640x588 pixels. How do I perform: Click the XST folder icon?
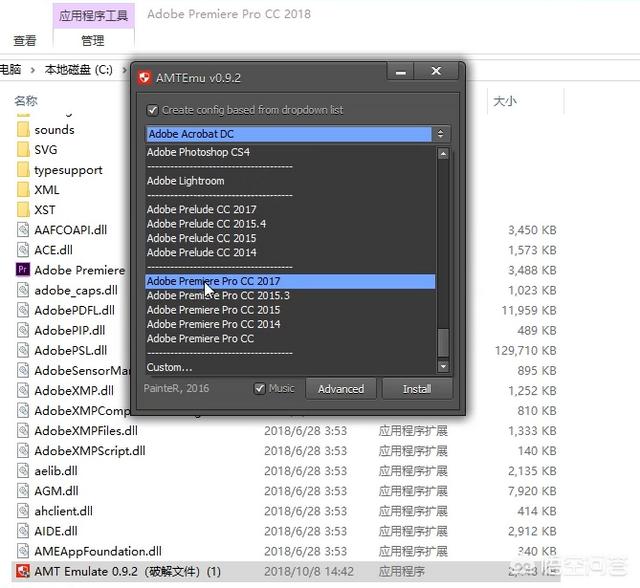click(x=23, y=210)
